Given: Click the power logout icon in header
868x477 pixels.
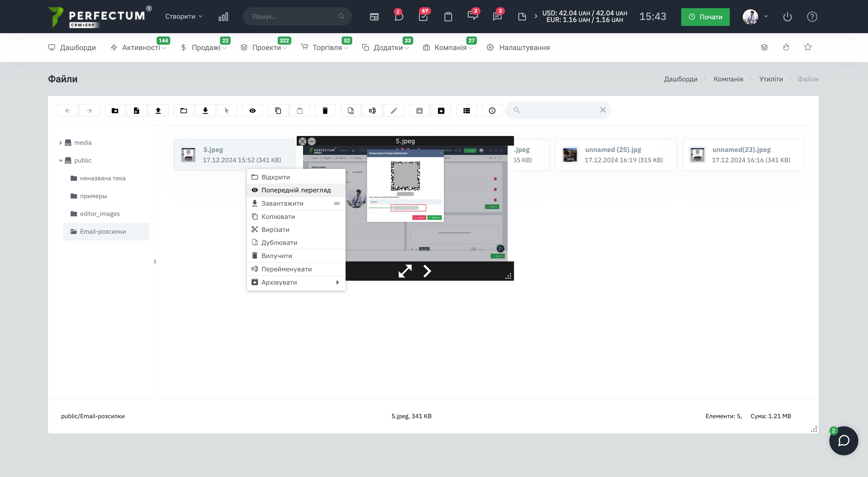Looking at the screenshot, I should (787, 17).
